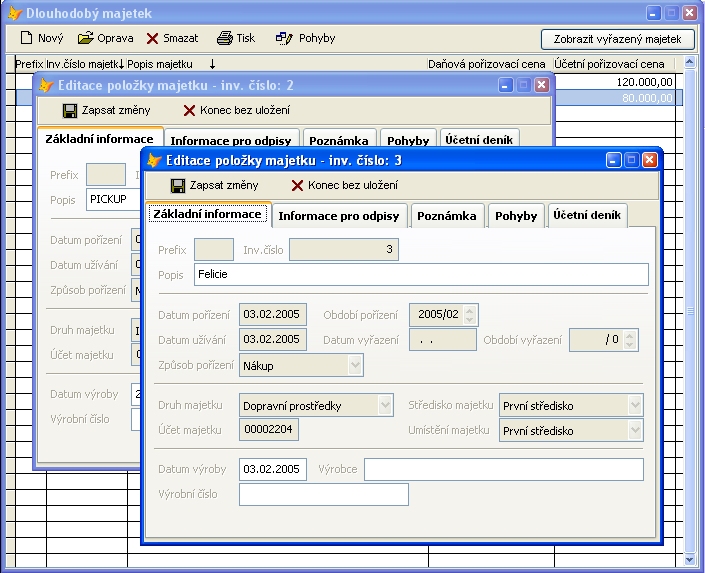This screenshot has height=573, width=705.
Task: Click the Prefix column header in main table
Action: click(x=29, y=64)
